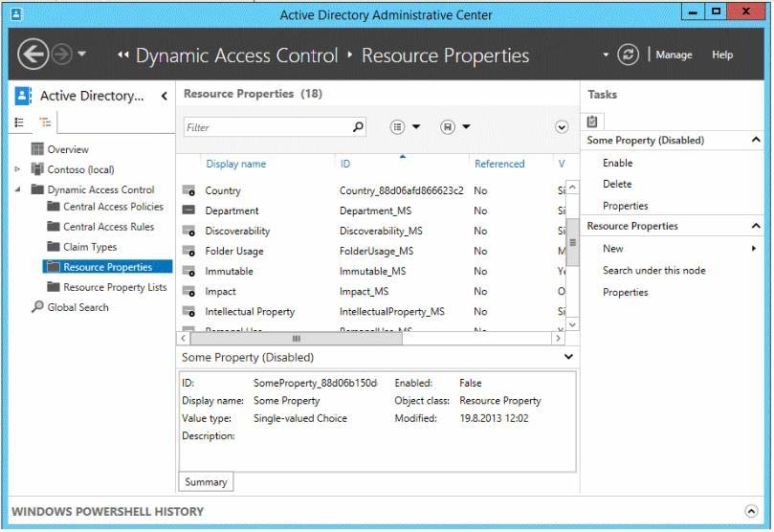The image size is (774, 532).
Task: Open Central Access Policies folder
Action: click(x=113, y=207)
